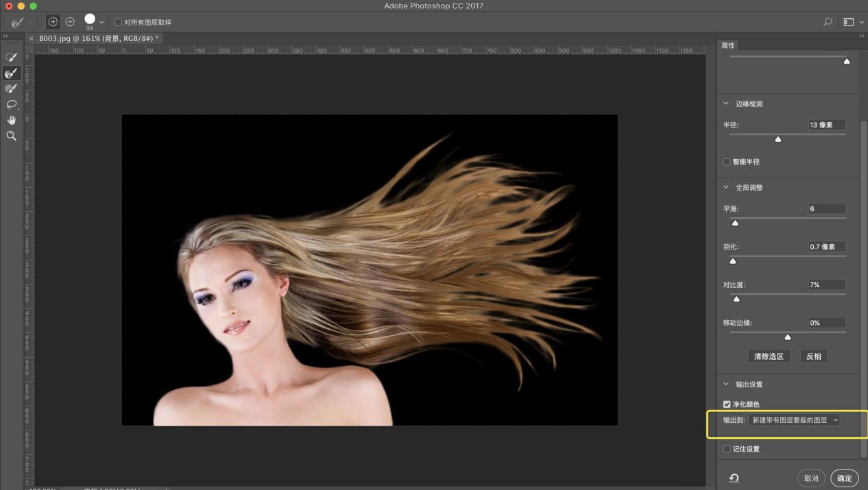This screenshot has width=868, height=490.
Task: Expand the left toolbar with double arrows
Action: pos(5,36)
